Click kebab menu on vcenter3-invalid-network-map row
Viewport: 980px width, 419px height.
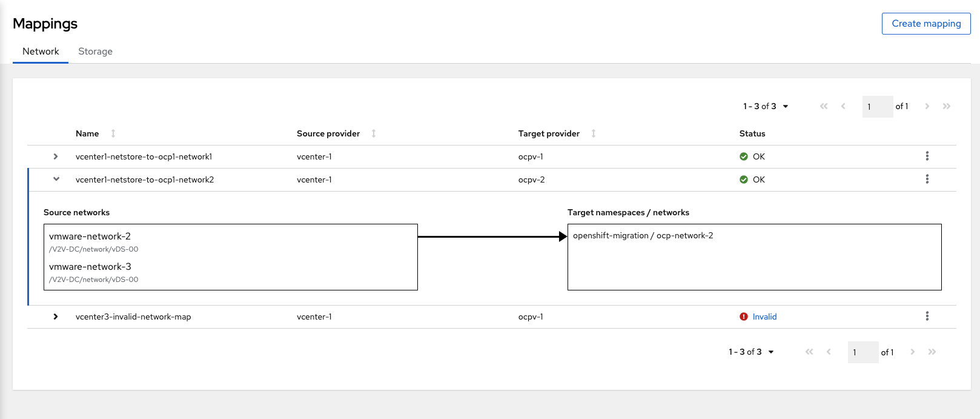[927, 316]
